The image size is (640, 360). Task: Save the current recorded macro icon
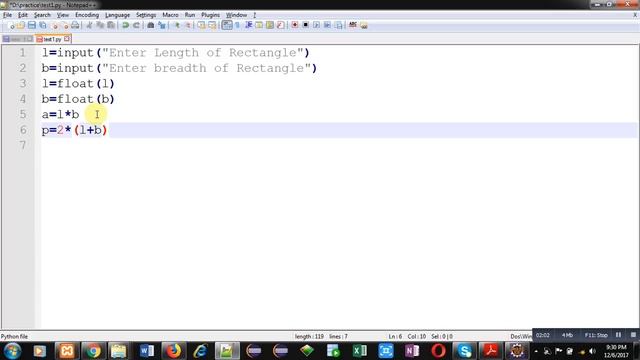(338, 25)
